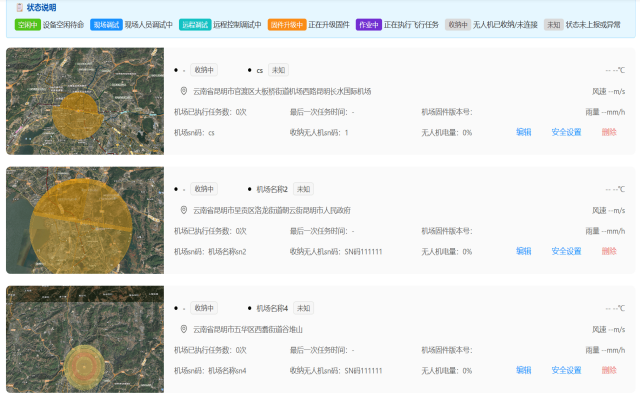640x400 pixels.
Task: Click the teal 远程调试 status badge
Action: pyautogui.click(x=195, y=25)
